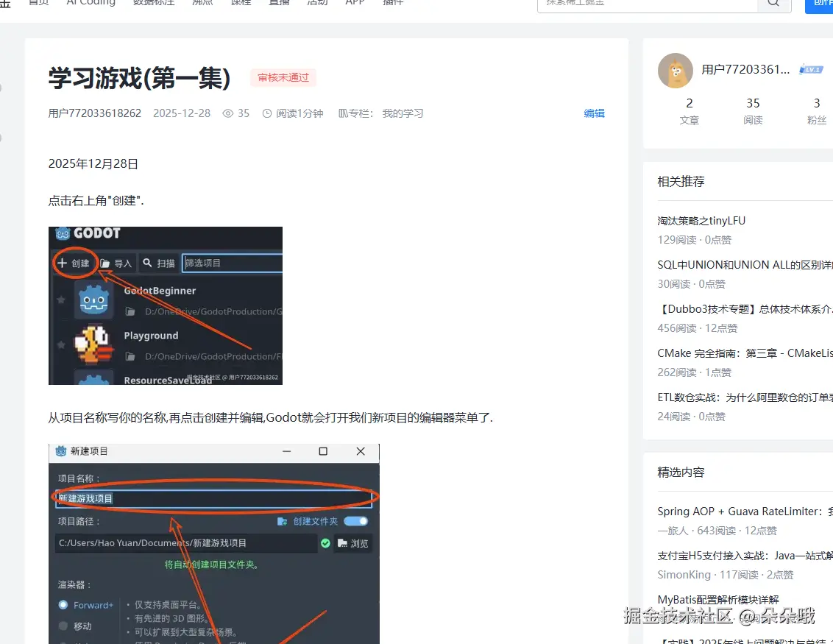The width and height of the screenshot is (833, 644).
Task: Click the green path validity checkmark icon
Action: tap(325, 543)
